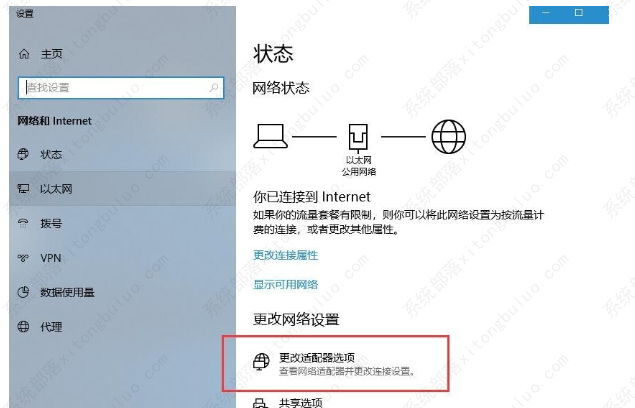The height and width of the screenshot is (408, 635).
Task: Open 共享选项 settings
Action: [x=300, y=403]
